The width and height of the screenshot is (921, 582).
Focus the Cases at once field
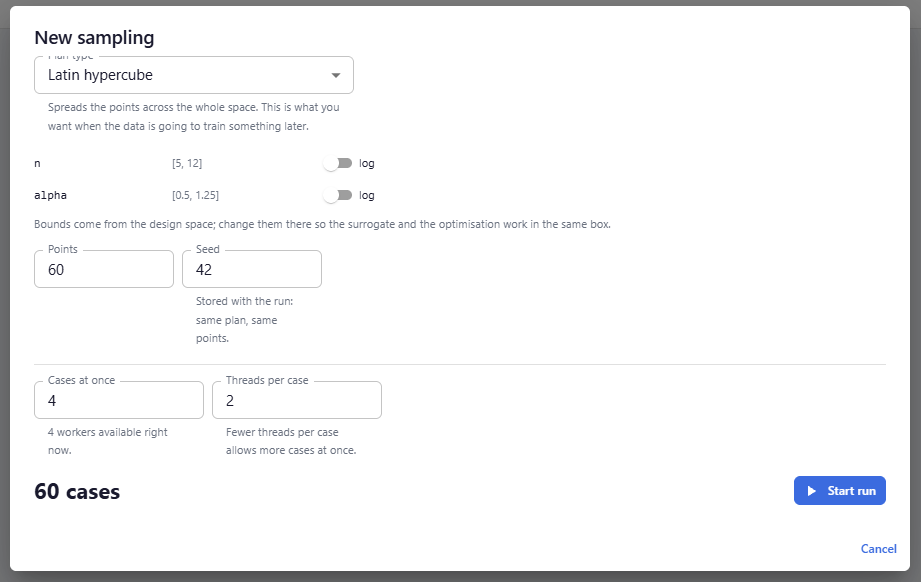(119, 401)
